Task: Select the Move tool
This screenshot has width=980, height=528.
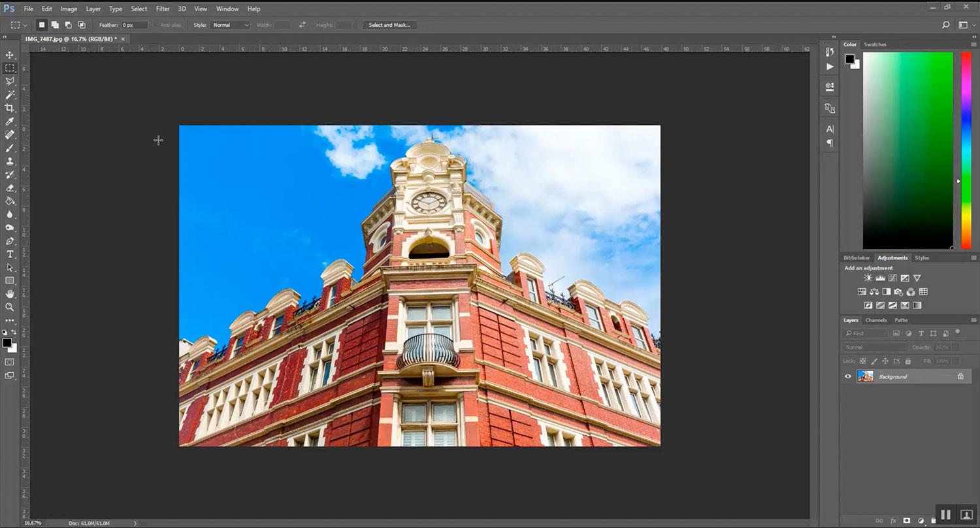Action: 10,55
